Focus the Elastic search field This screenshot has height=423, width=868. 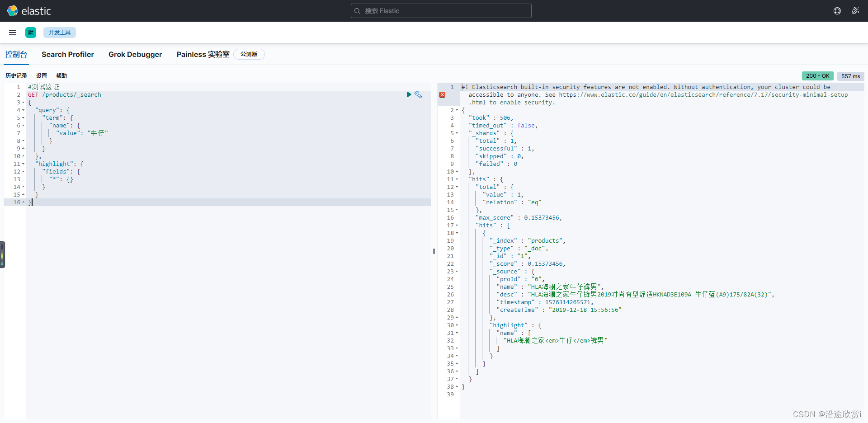(441, 11)
